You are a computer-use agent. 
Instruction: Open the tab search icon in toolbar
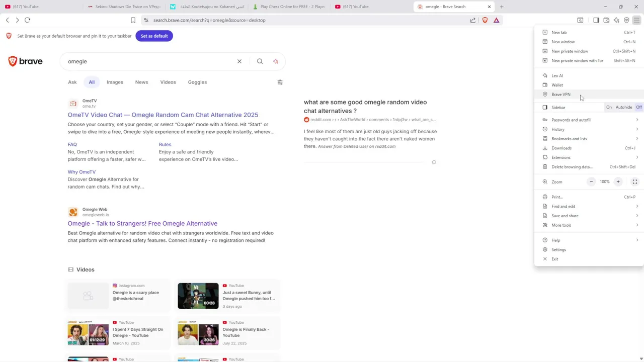(x=580, y=20)
